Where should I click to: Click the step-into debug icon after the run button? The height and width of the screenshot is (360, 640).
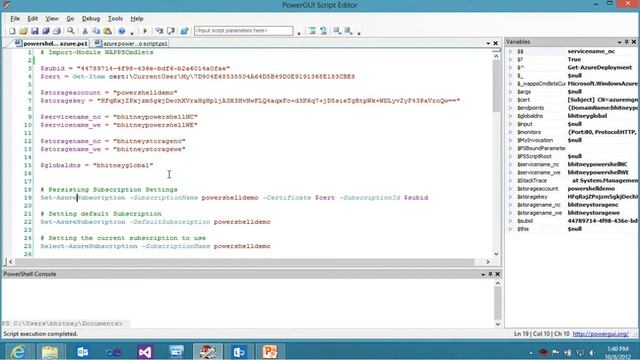pyautogui.click(x=159, y=31)
